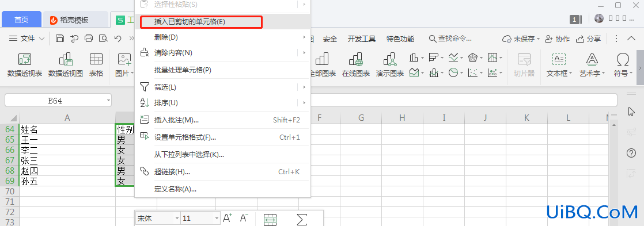
Task: Click the 查找命令 search field
Action: point(450,39)
